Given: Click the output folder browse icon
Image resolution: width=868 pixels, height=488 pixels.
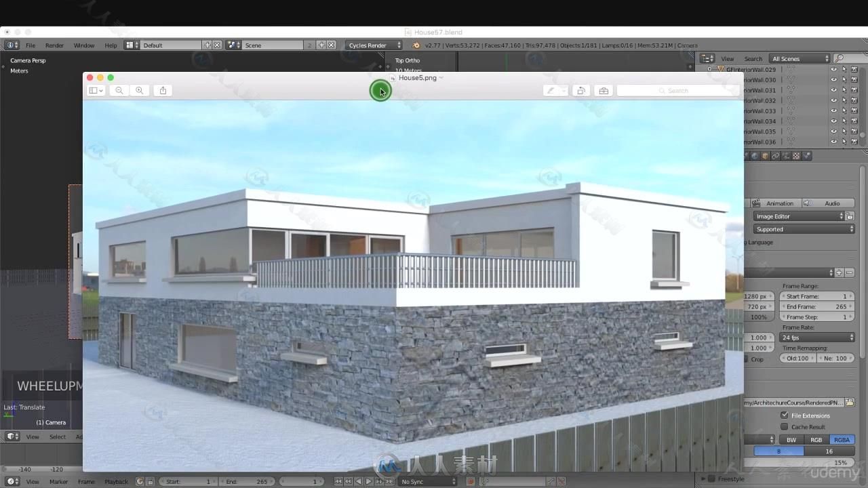Looking at the screenshot, I should (850, 403).
